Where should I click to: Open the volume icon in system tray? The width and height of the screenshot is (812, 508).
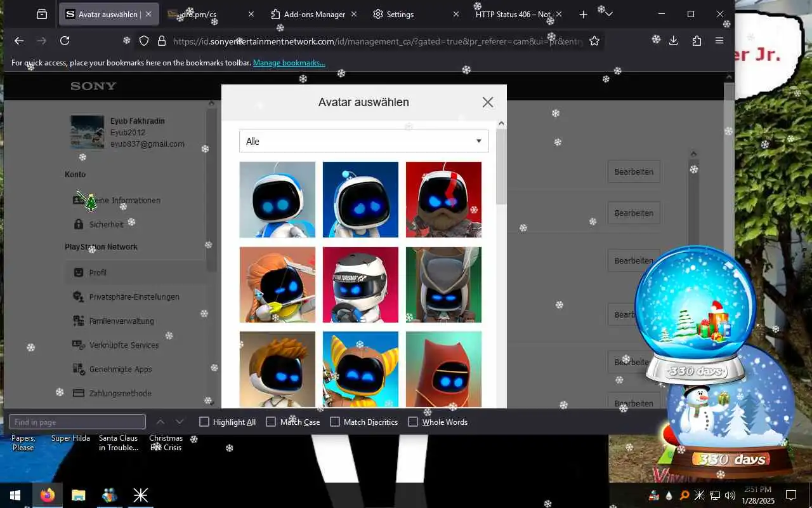[730, 495]
